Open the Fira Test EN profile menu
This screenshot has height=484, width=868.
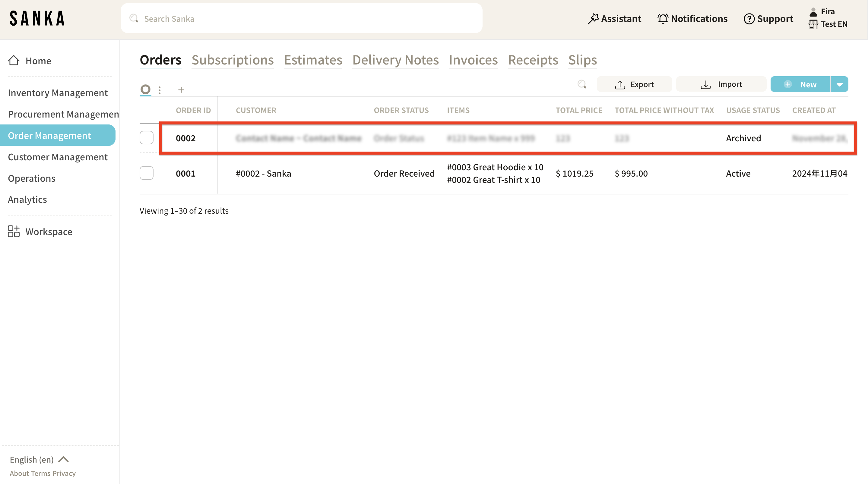pyautogui.click(x=828, y=18)
